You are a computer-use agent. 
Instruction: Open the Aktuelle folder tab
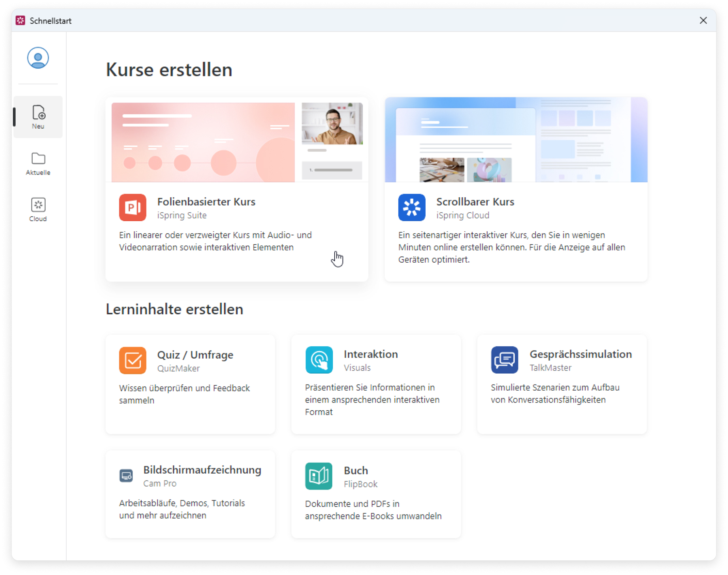coord(38,163)
